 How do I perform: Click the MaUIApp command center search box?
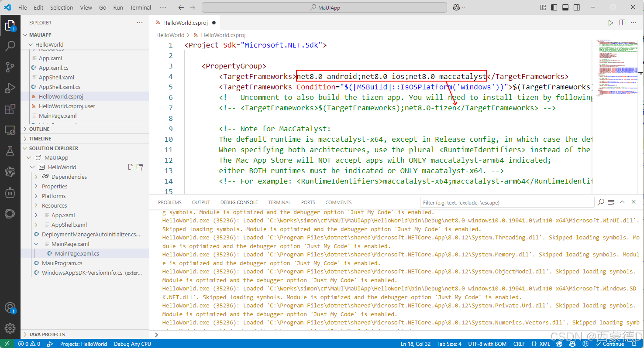(324, 7)
